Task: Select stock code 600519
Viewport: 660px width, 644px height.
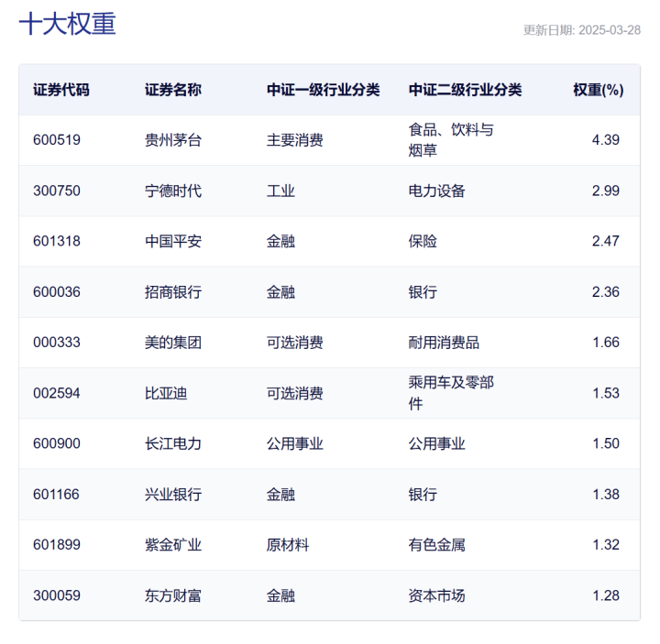Action: tap(57, 140)
